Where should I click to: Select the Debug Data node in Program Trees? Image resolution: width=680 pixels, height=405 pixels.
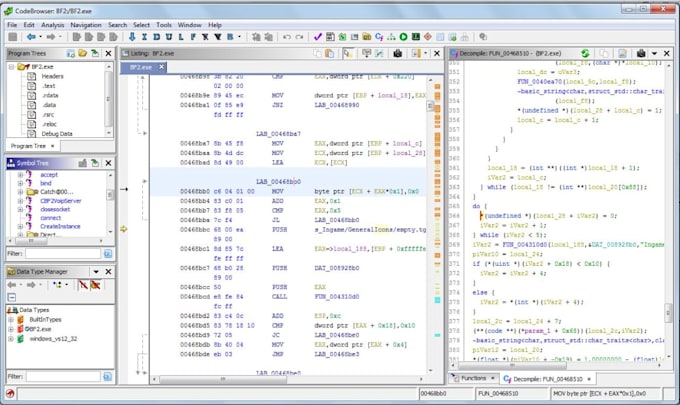pyautogui.click(x=56, y=134)
